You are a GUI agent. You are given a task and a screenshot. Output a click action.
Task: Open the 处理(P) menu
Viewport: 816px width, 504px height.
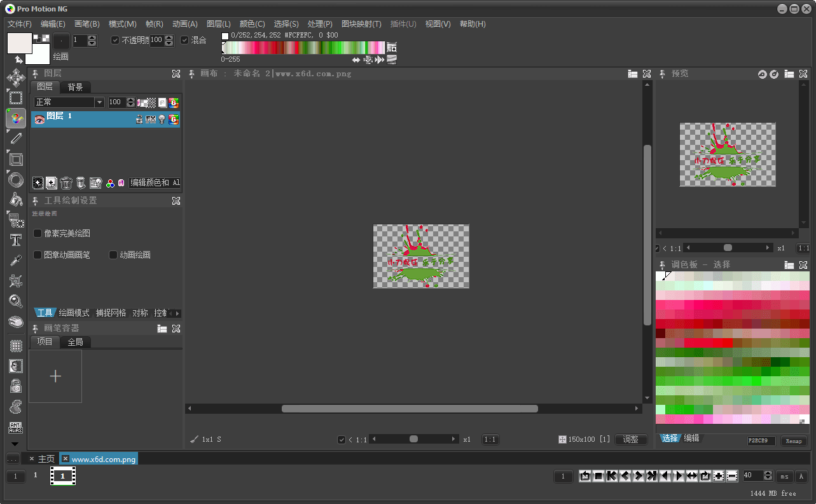[x=319, y=24]
